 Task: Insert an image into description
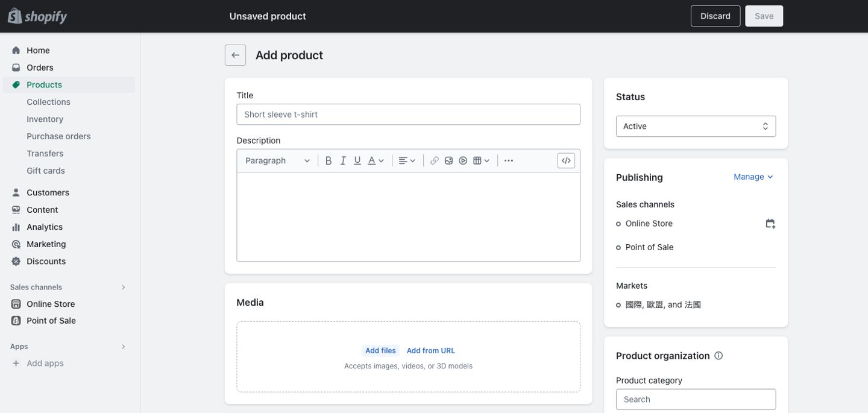click(448, 160)
